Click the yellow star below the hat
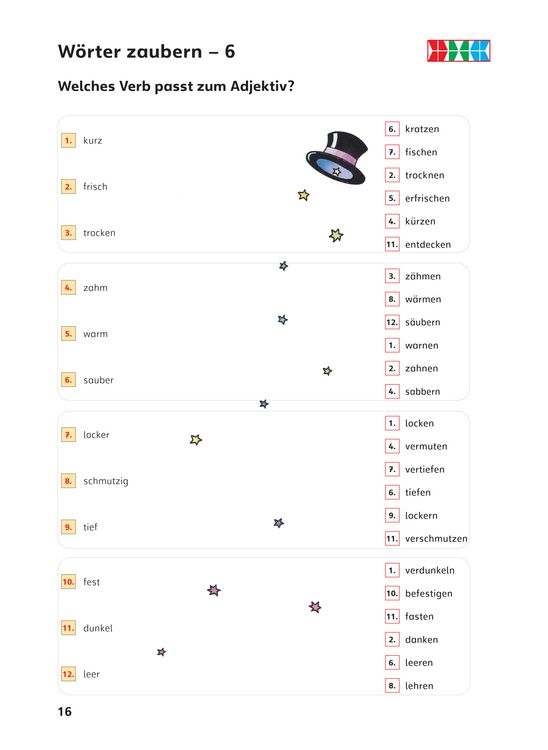This screenshot has height=750, width=548. [x=304, y=195]
